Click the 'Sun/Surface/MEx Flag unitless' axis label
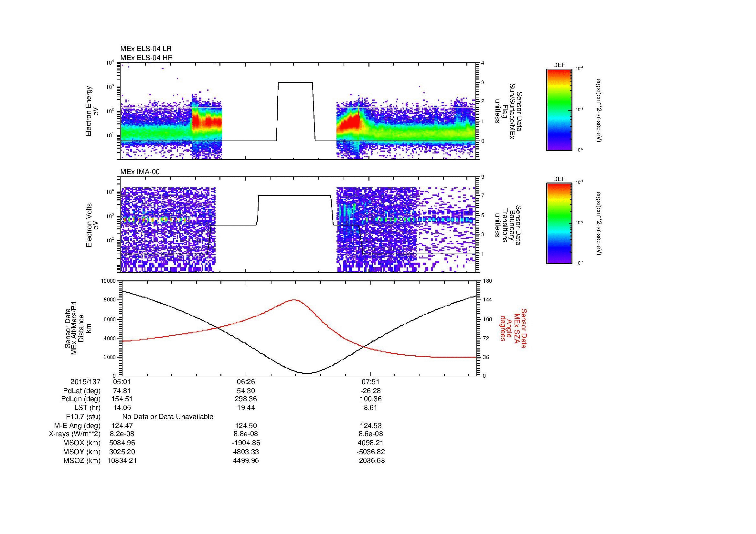The image size is (756, 534). coord(508,111)
